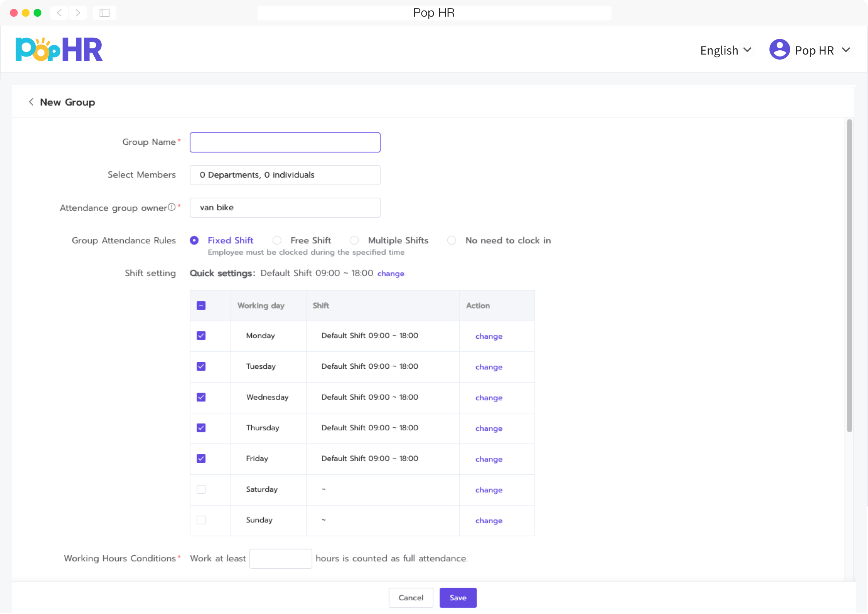Click the info icon next to Attendance group owner
868x614 pixels.
coord(172,207)
